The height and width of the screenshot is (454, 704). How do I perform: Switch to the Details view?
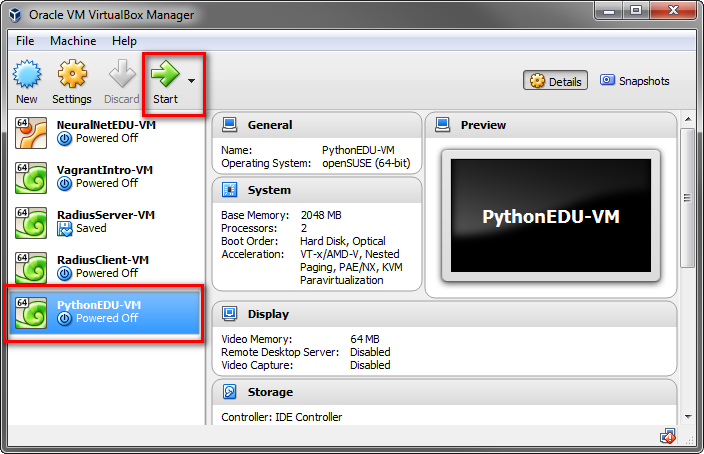pos(555,81)
